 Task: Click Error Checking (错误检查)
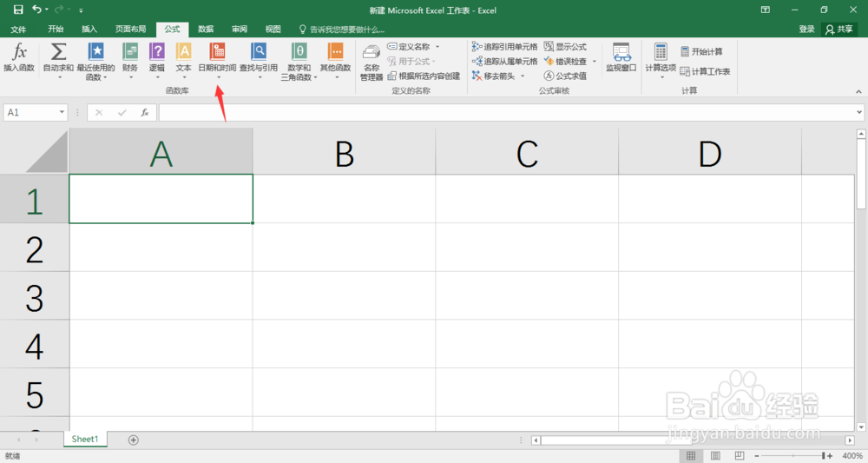coord(565,61)
